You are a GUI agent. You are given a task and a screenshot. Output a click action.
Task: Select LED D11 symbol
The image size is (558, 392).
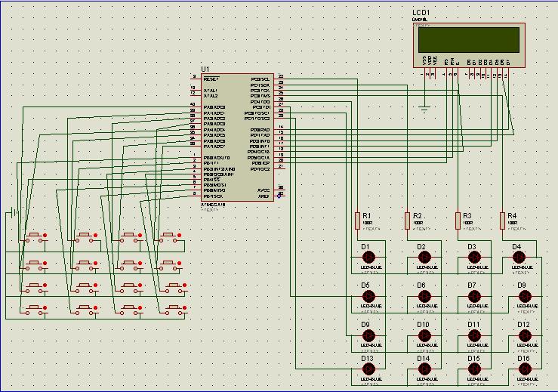[474, 335]
